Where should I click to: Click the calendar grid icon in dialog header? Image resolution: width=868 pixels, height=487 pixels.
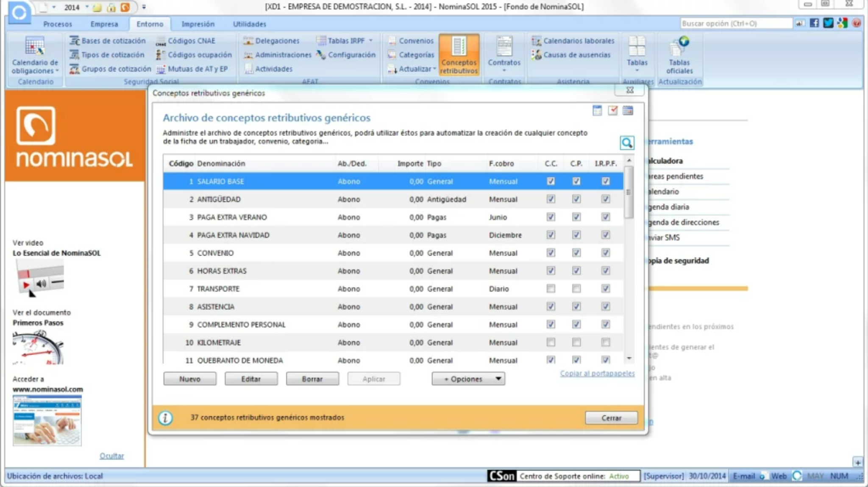(x=628, y=111)
